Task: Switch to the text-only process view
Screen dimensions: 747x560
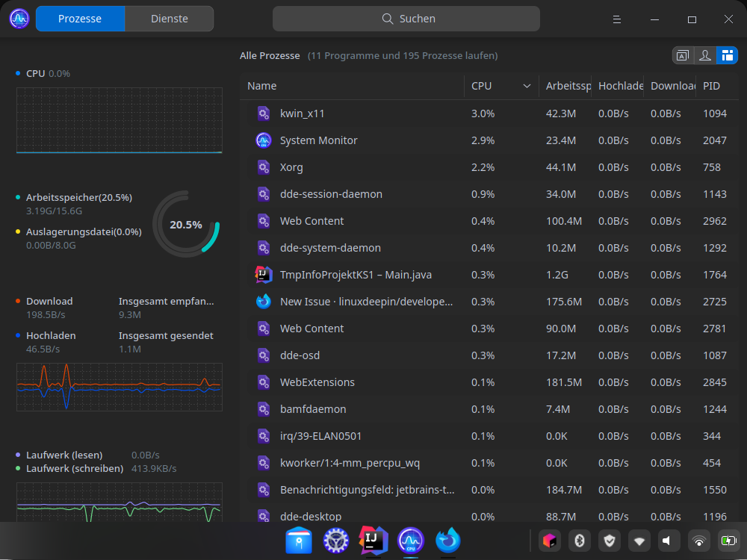Action: pos(682,55)
